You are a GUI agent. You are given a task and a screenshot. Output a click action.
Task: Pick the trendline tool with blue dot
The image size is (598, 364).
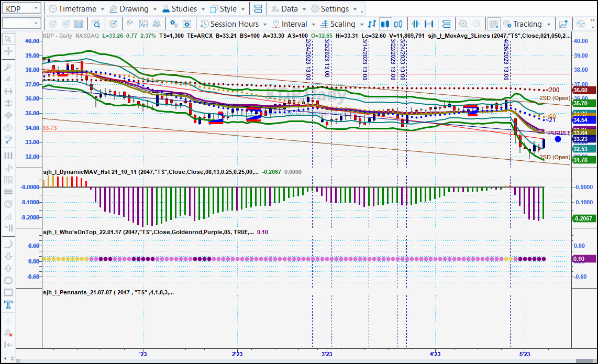point(8,140)
